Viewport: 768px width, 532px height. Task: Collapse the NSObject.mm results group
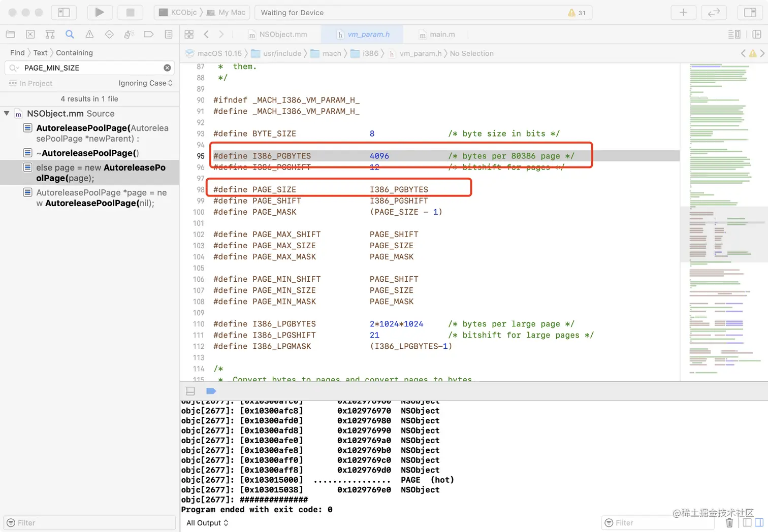tap(7, 113)
